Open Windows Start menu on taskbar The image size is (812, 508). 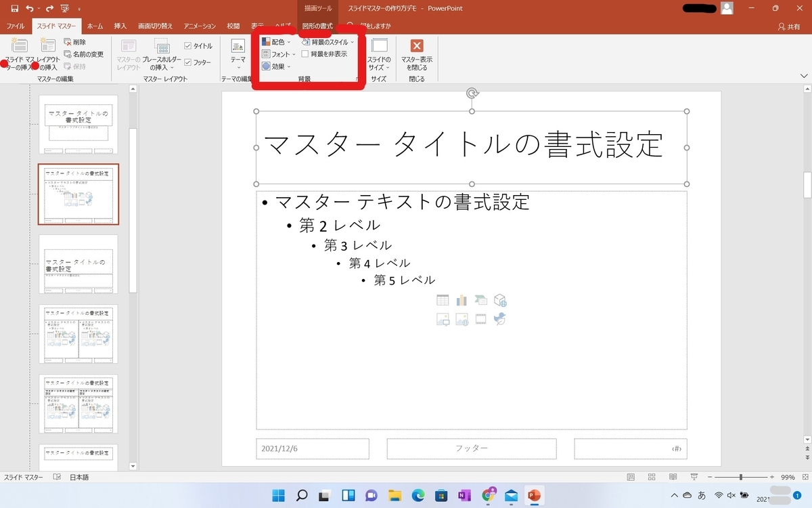[278, 496]
